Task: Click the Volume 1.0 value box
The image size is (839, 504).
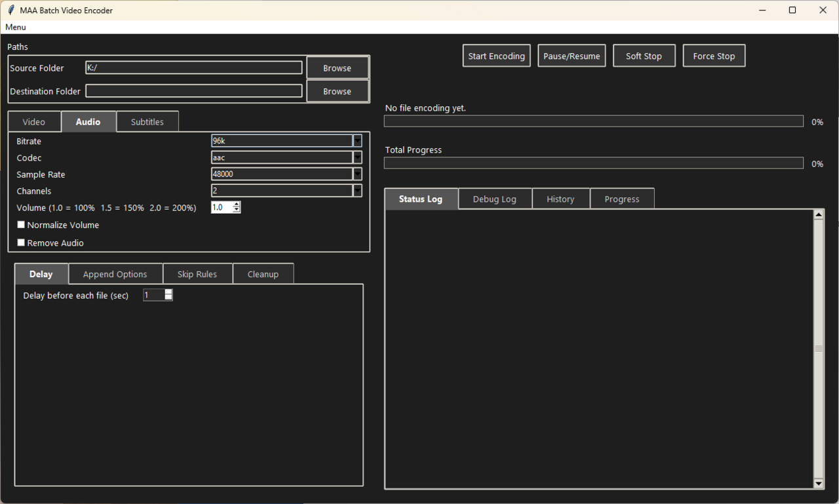Action: coord(222,207)
